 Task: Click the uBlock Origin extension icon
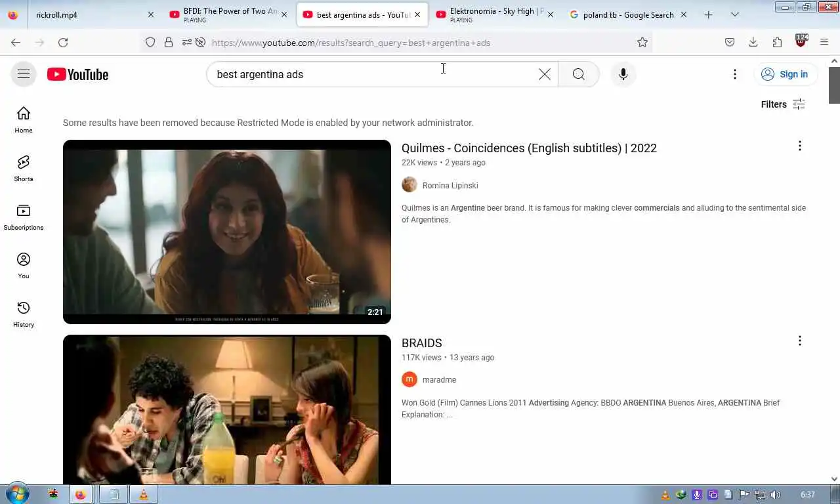click(x=801, y=41)
